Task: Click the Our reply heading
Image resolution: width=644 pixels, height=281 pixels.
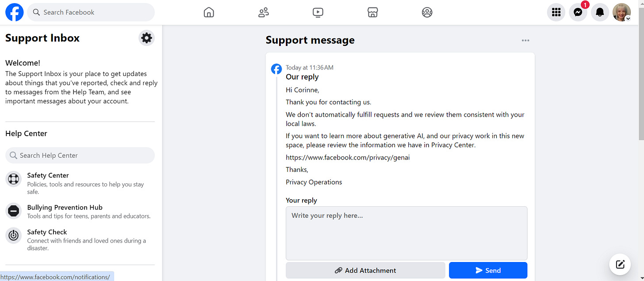Action: coord(302,77)
